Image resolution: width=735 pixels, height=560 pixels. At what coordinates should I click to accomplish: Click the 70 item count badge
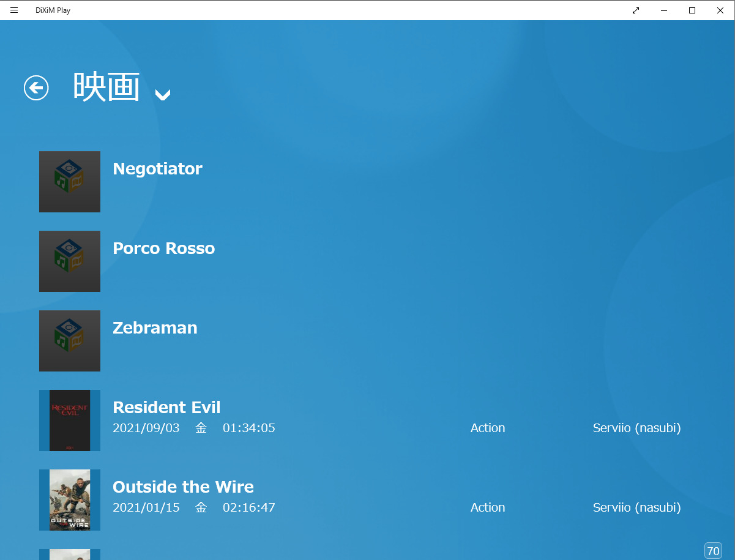(x=713, y=550)
